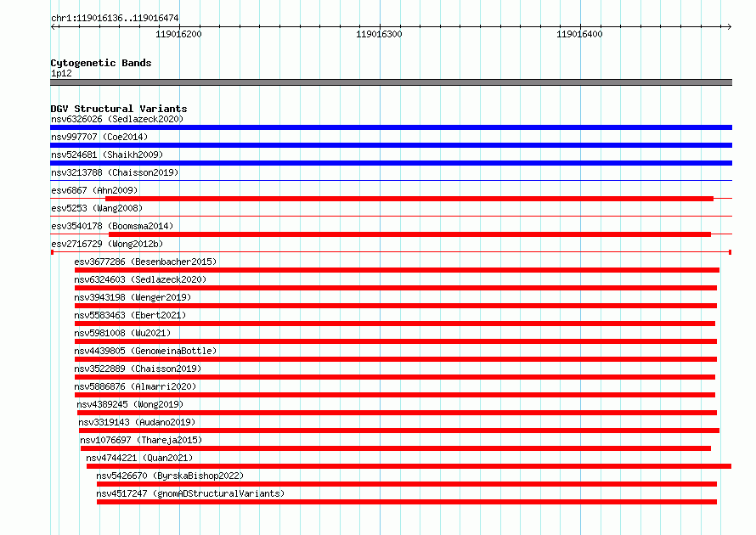Open variant nsv6326026 (Sedlazeck2020) label
Viewport: 756px width, 535px height.
point(117,119)
